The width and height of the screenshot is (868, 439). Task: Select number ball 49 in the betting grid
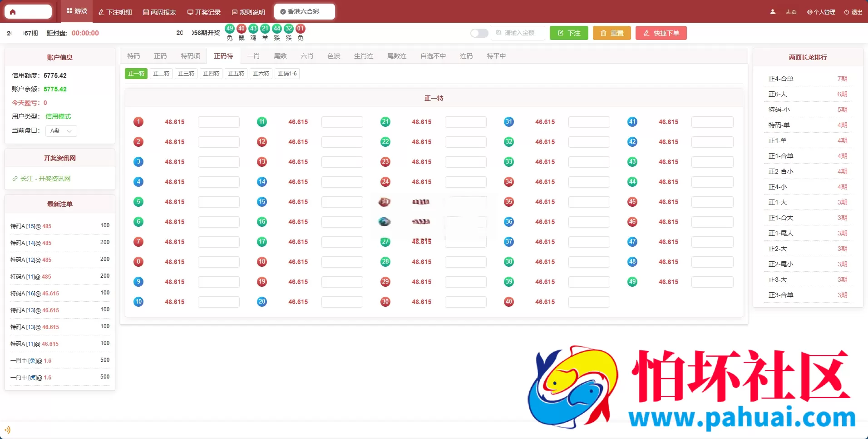pyautogui.click(x=632, y=282)
